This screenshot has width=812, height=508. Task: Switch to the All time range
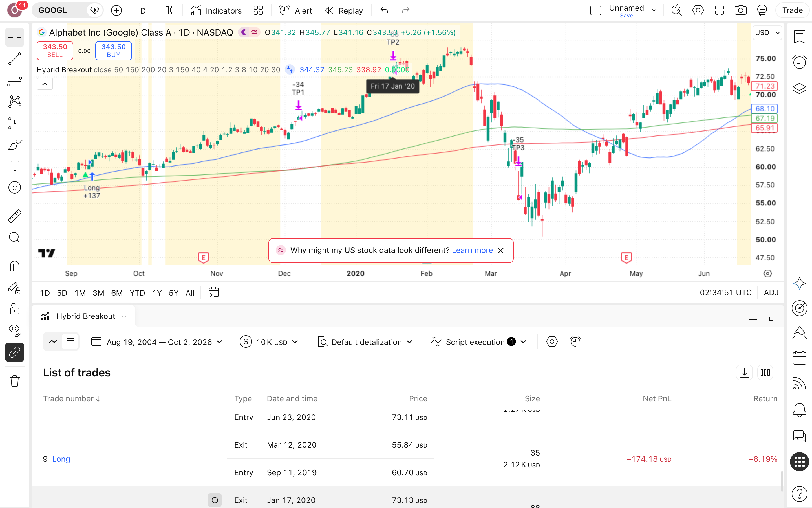pyautogui.click(x=190, y=293)
